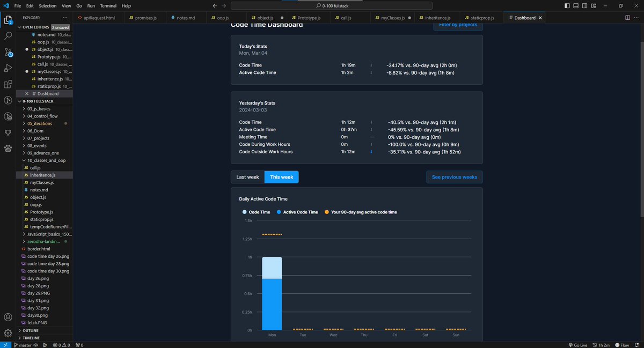Click Monday's dark blue active code bar
The width and height of the screenshot is (644, 348).
pyautogui.click(x=272, y=304)
